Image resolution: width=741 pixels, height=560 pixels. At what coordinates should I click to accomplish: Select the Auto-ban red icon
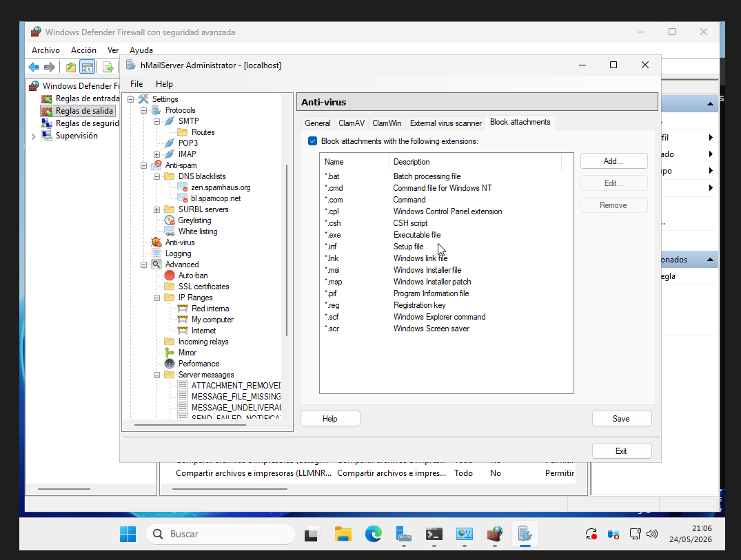point(169,276)
